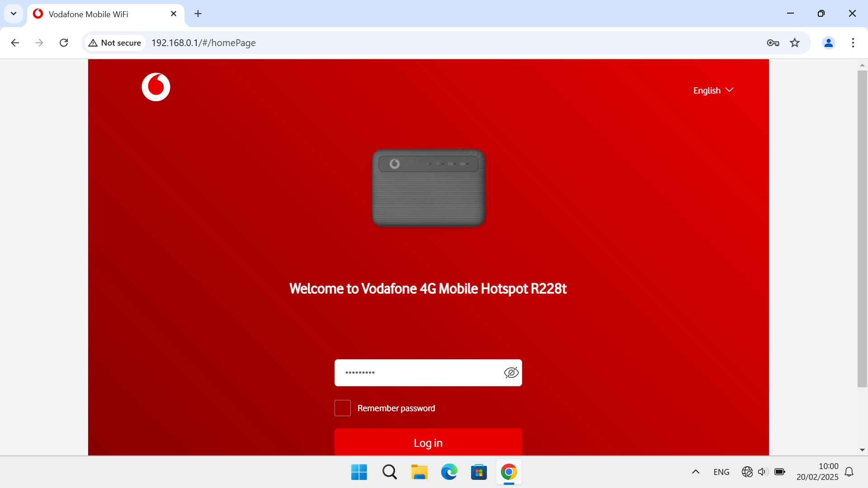Click the Not secure warning label
Image resolution: width=868 pixels, height=488 pixels.
(114, 42)
